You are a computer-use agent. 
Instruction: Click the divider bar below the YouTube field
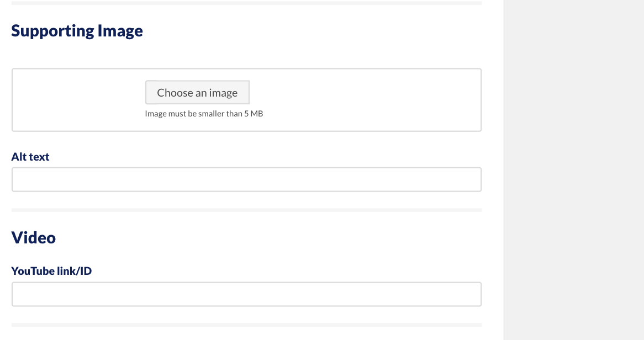coord(246,325)
